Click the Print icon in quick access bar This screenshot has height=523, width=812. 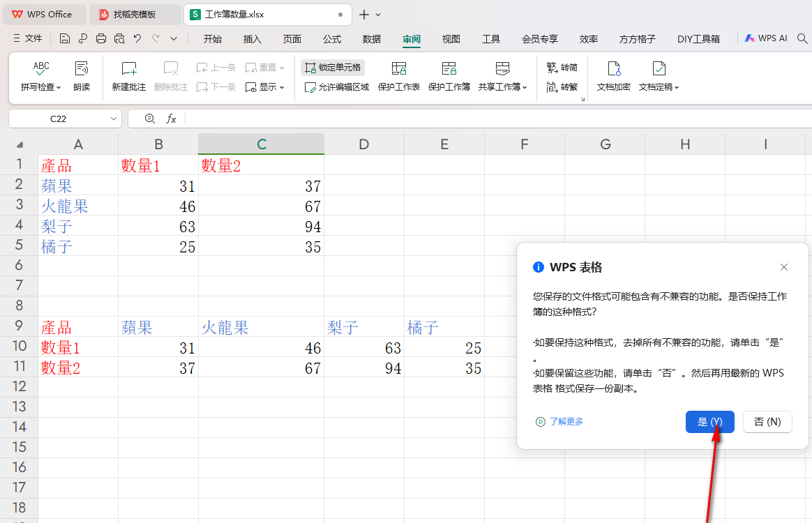[101, 39]
